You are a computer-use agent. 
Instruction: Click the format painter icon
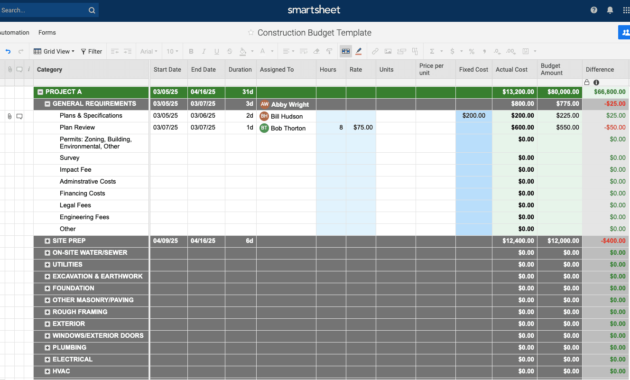tap(329, 51)
